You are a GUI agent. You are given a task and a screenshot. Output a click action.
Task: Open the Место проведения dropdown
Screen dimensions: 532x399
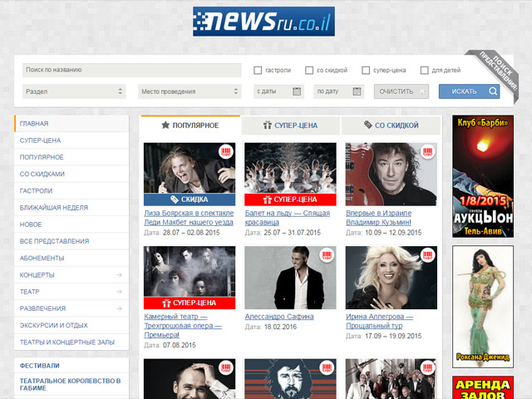190,91
